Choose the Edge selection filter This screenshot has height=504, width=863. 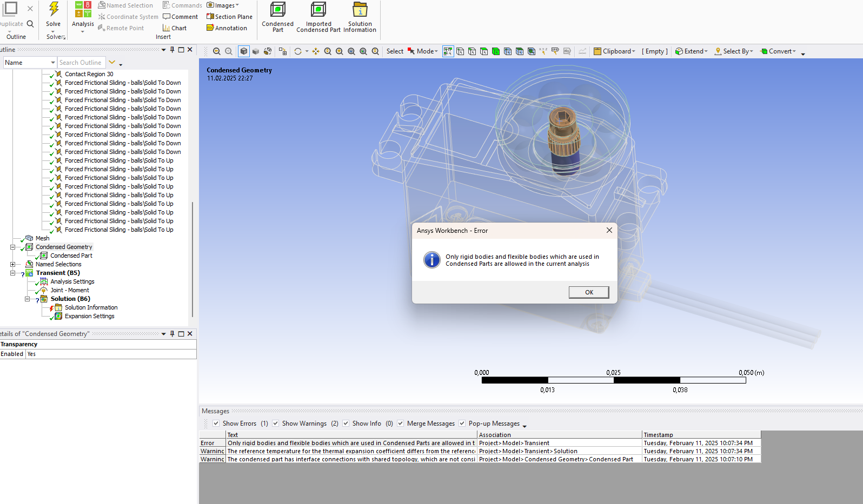click(472, 51)
